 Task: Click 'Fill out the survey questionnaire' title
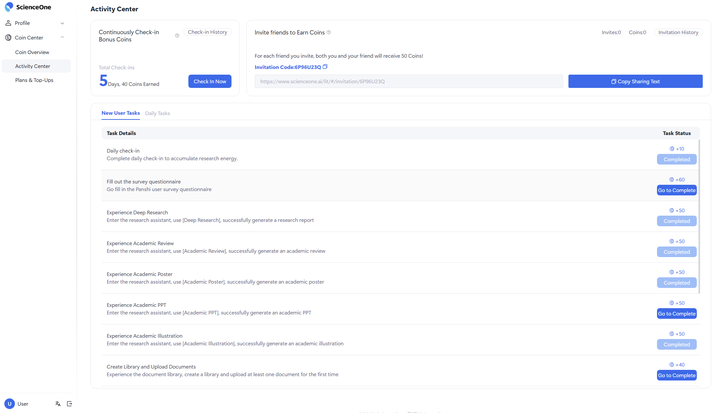[144, 181]
